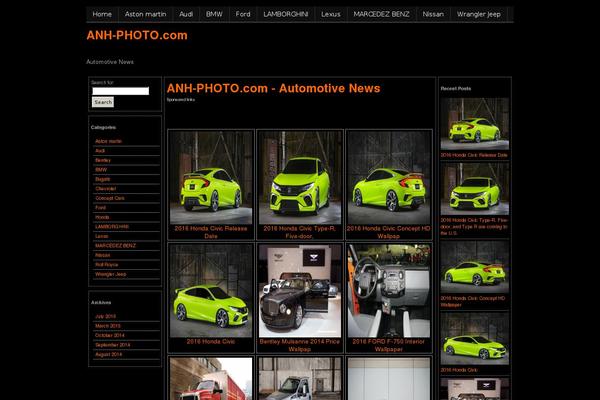600x400 pixels.
Task: Open the Lexus category in the sidebar
Action: tap(101, 236)
